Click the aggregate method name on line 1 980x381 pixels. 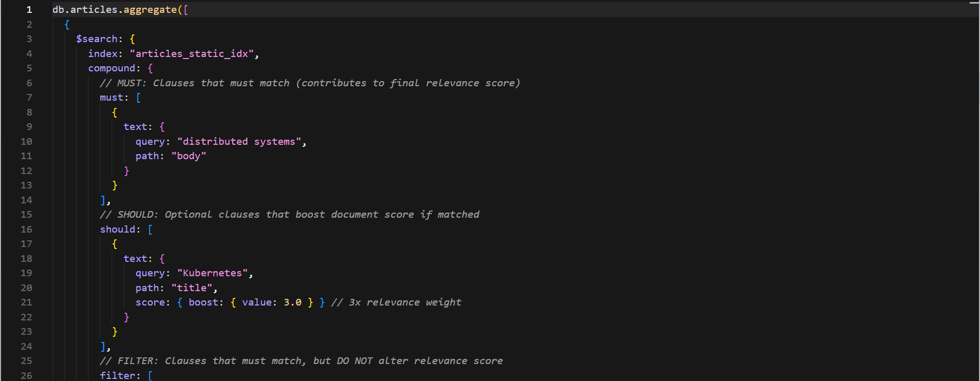click(150, 10)
